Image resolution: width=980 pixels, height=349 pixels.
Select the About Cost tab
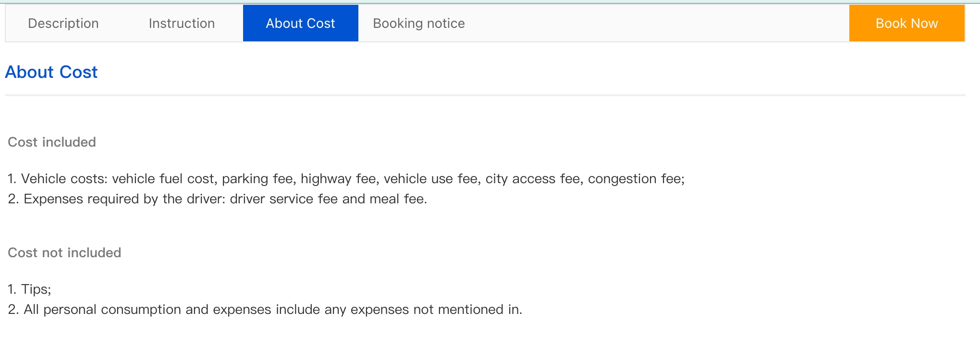pos(300,24)
